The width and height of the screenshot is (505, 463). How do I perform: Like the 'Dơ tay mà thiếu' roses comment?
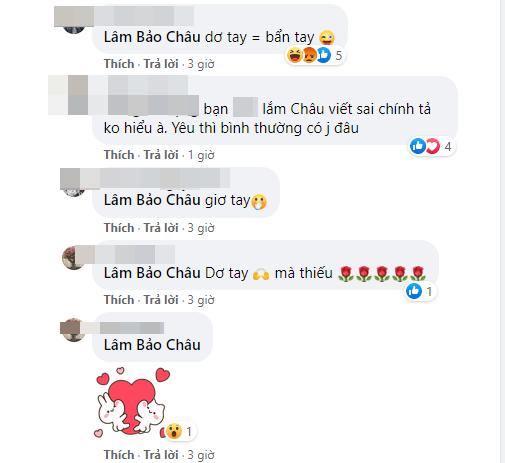pos(119,300)
